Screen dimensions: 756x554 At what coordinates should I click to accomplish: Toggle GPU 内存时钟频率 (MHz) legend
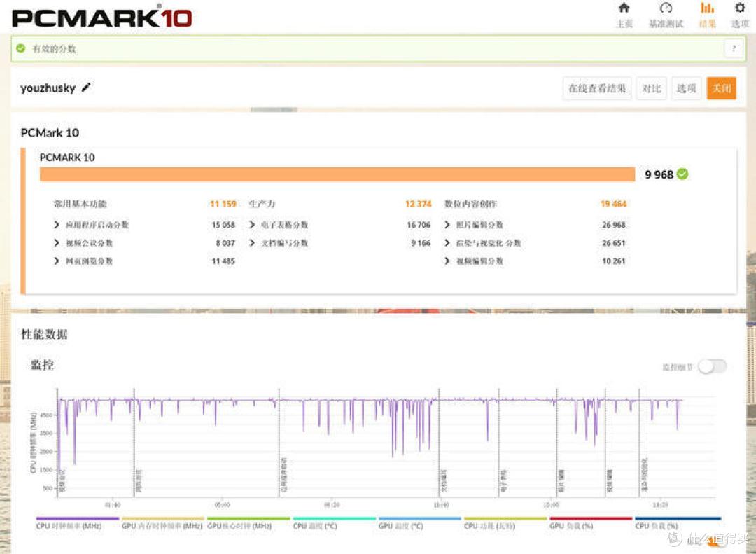pos(162,524)
